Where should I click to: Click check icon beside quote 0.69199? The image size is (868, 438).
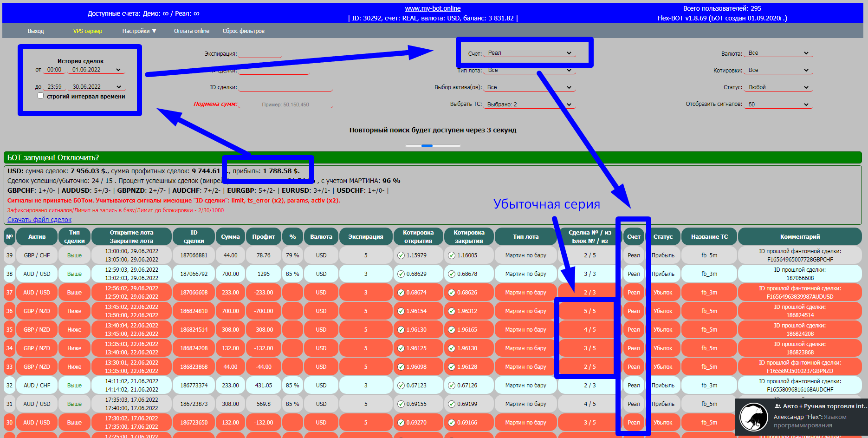(x=452, y=404)
